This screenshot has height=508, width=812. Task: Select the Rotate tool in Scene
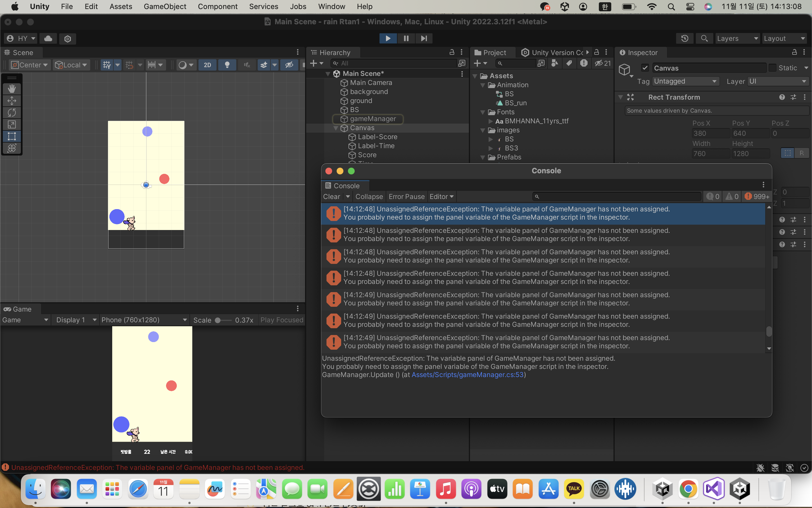pyautogui.click(x=12, y=113)
